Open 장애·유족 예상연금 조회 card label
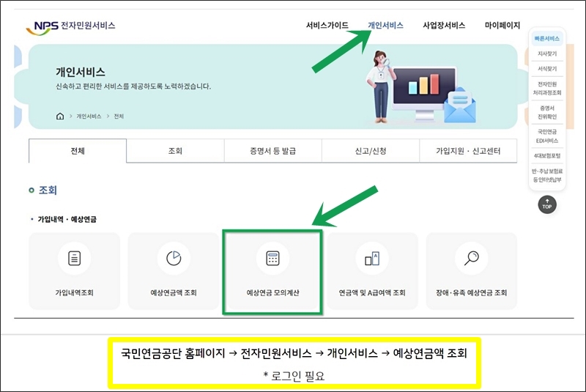 [x=471, y=292]
